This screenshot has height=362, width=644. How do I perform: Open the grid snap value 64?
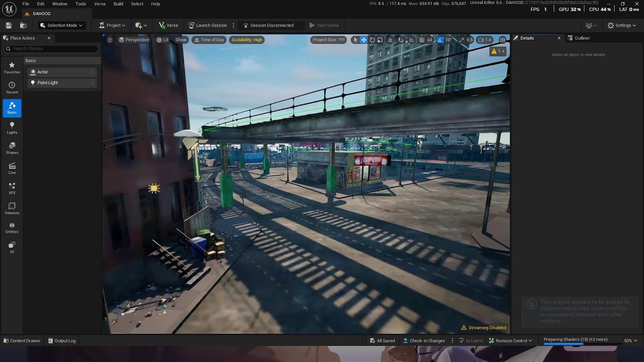430,40
